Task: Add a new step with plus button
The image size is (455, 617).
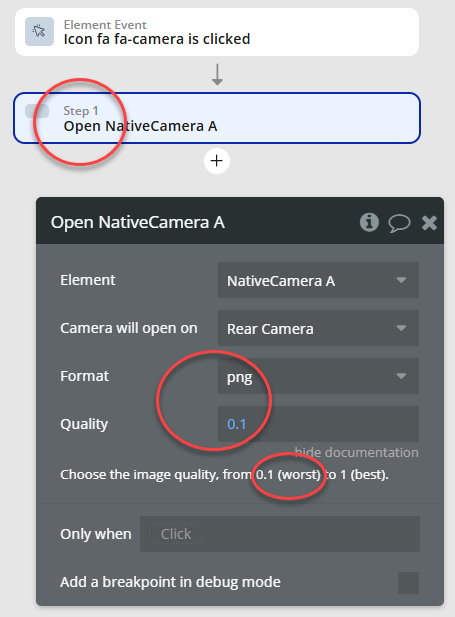Action: 217,161
